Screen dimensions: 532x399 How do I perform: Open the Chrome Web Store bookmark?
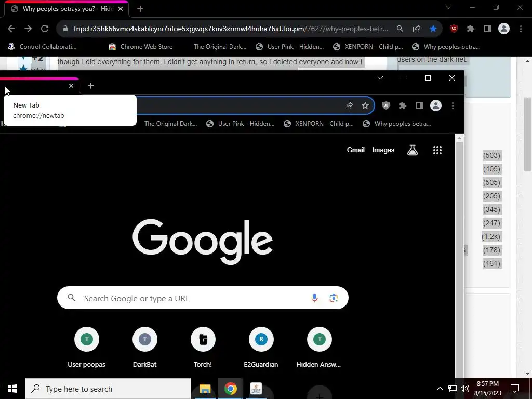coord(140,47)
